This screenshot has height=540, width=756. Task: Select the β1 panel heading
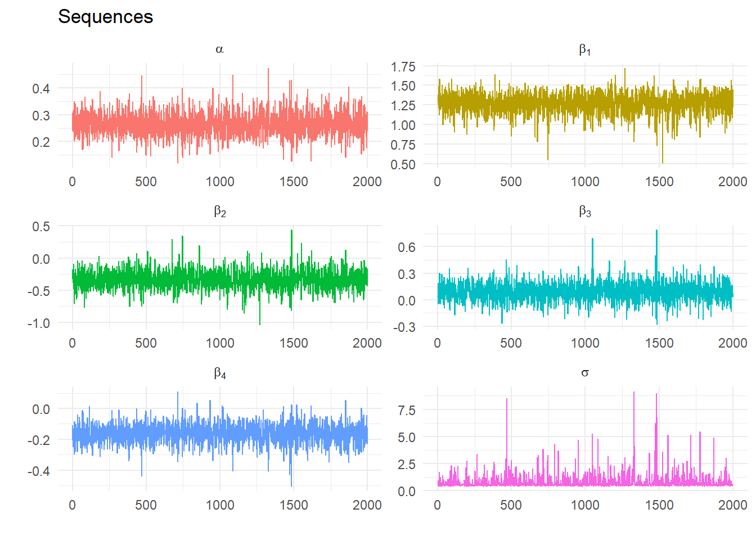click(584, 50)
